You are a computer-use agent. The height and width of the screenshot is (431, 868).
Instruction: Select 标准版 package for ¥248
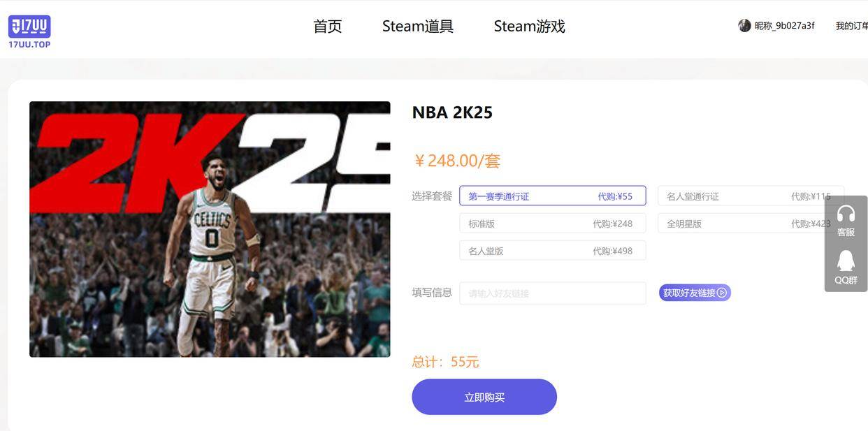click(x=553, y=224)
